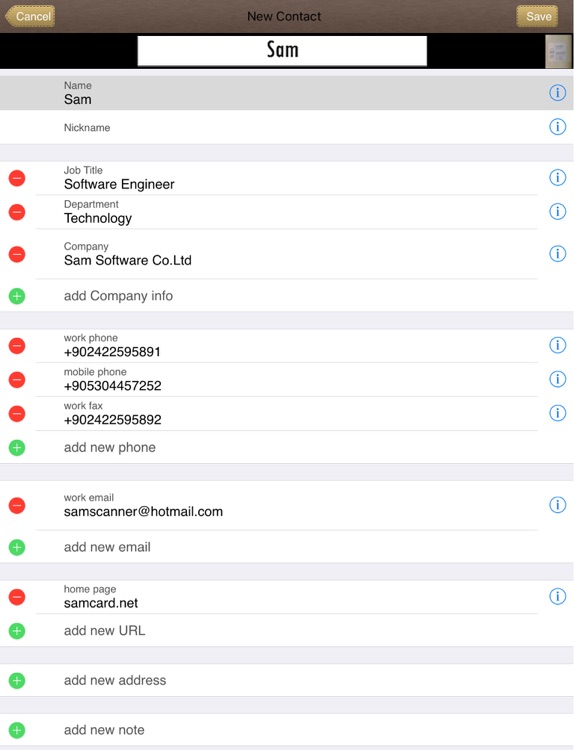The image size is (574, 750).
Task: Edit samcard.net URL value
Action: (x=101, y=603)
